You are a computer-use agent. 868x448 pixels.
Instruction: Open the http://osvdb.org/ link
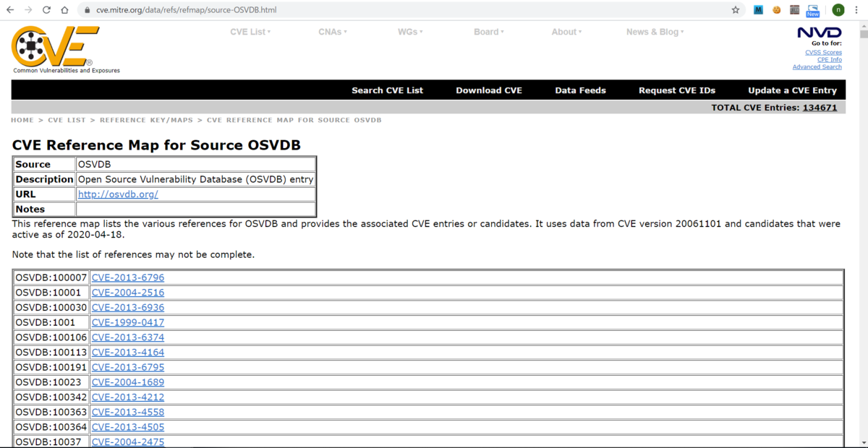click(x=118, y=194)
